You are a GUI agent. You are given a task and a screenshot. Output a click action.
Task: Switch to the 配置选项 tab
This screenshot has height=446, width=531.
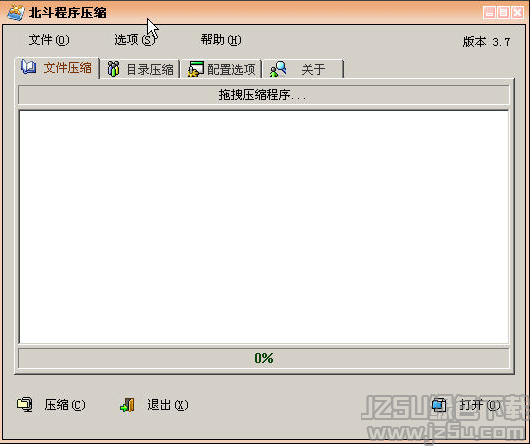tap(221, 69)
